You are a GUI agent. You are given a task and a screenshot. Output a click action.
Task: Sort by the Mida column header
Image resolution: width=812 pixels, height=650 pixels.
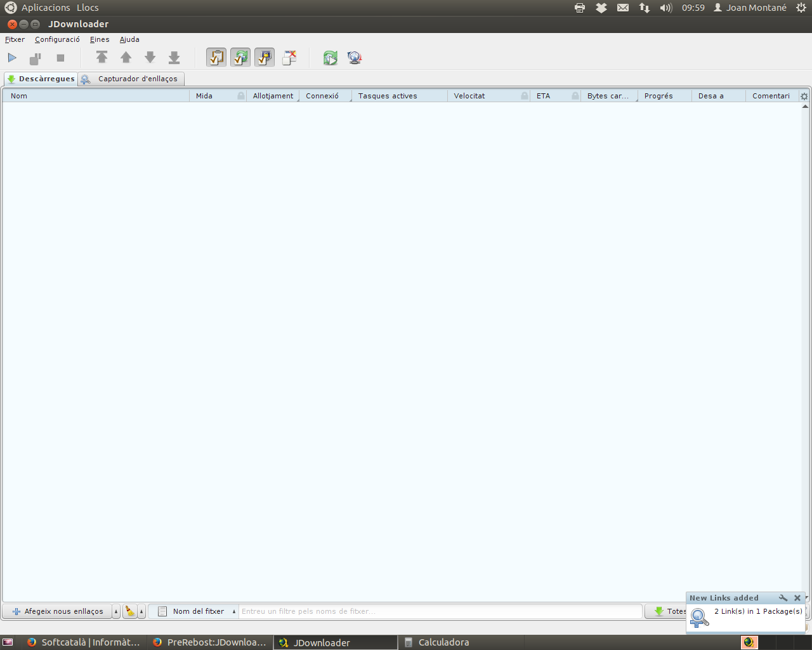[218, 96]
